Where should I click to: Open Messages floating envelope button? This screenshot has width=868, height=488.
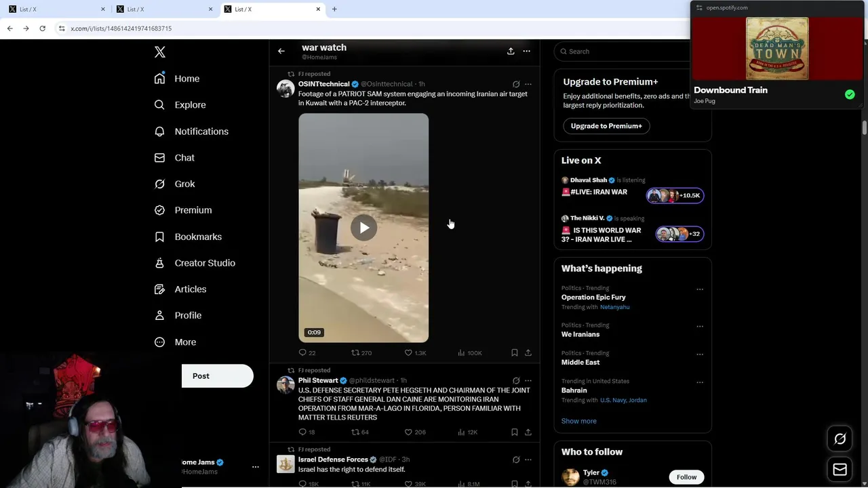point(840,470)
